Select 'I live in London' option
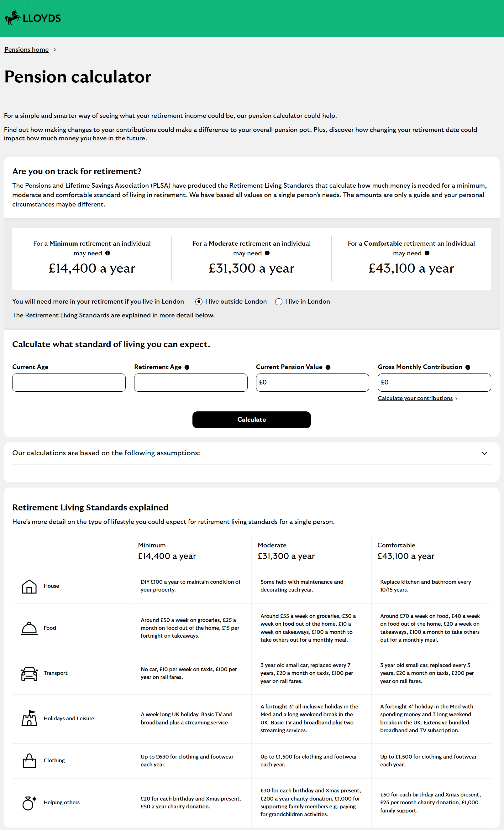Image resolution: width=504 pixels, height=830 pixels. coord(279,302)
